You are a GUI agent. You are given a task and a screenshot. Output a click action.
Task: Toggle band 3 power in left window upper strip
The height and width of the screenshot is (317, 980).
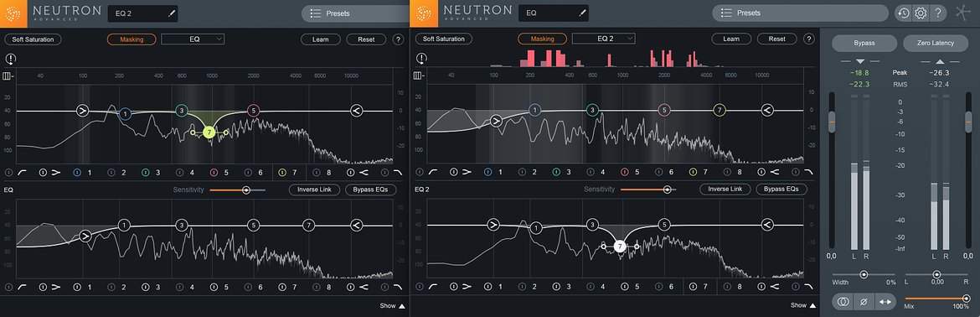pyautogui.click(x=147, y=172)
